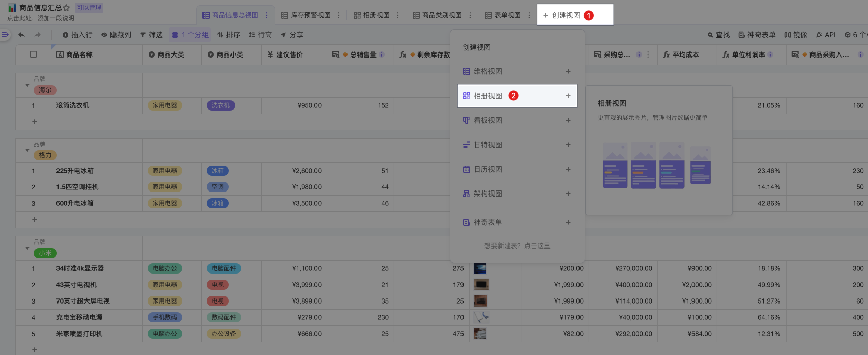Screen dimensions: 868x355
Task: Click the 可以管理 permission badge
Action: coord(89,8)
